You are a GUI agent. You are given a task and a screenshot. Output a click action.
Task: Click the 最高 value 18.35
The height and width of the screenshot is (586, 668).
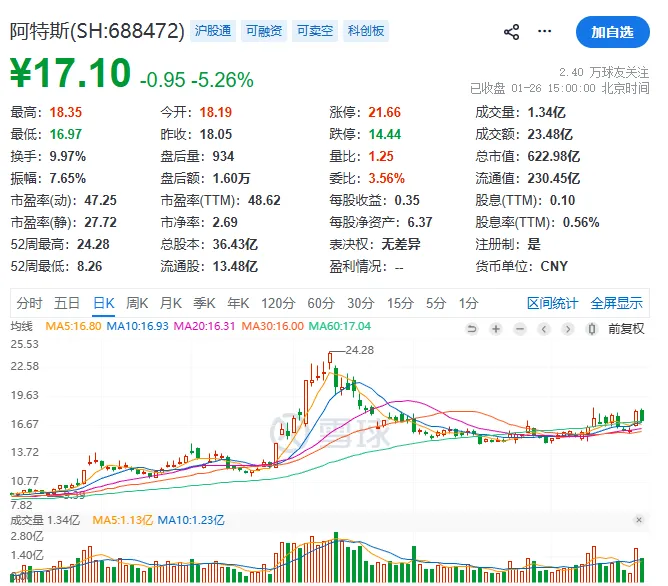66,112
